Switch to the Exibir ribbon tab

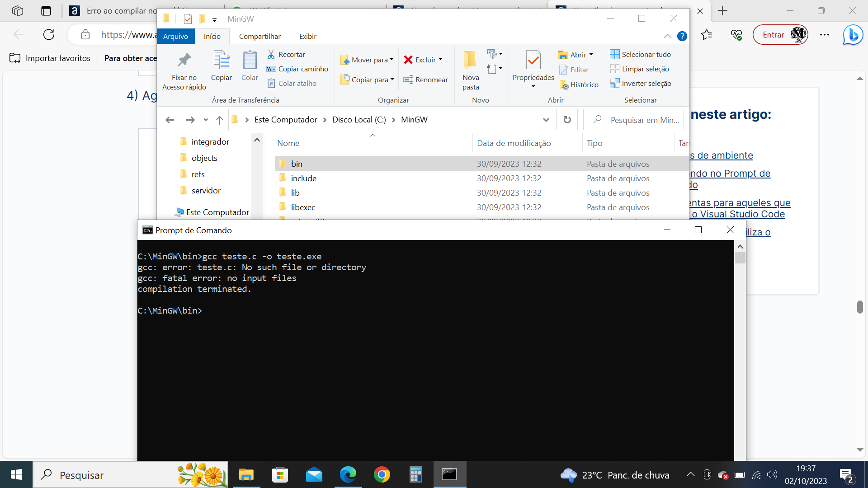coord(307,36)
